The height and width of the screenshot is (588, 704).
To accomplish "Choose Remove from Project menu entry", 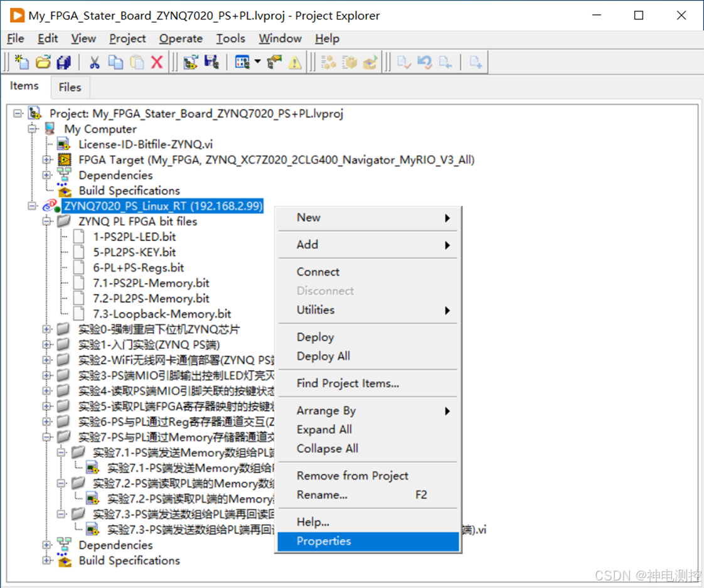I will tap(368, 476).
